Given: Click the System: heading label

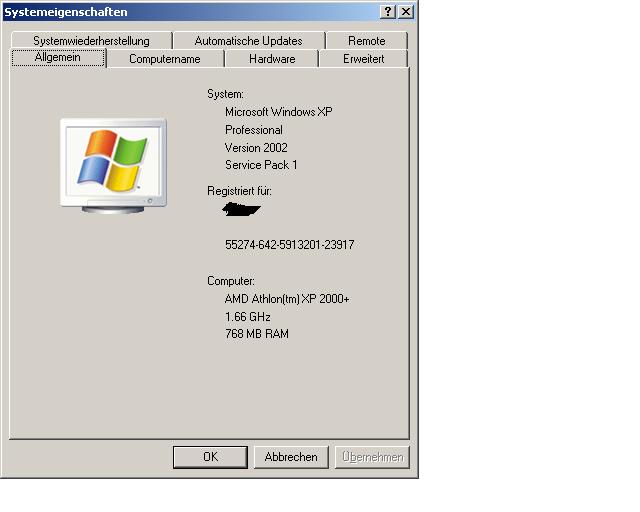Looking at the screenshot, I should 225,94.
